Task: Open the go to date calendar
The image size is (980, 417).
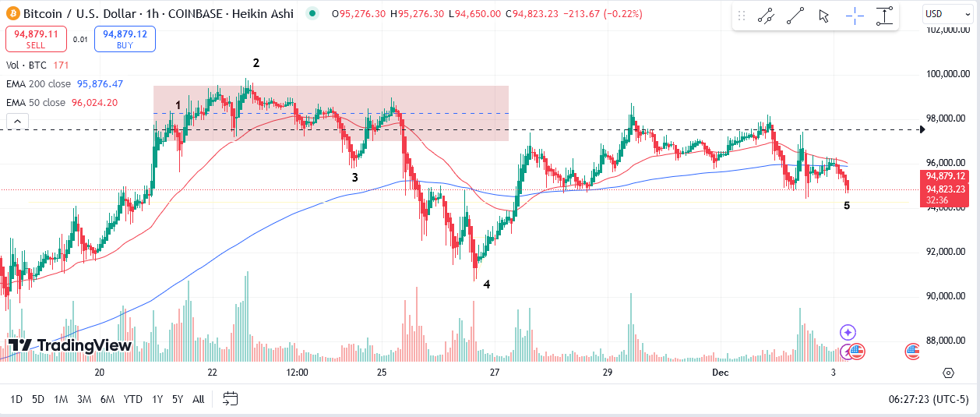Action: [230, 399]
